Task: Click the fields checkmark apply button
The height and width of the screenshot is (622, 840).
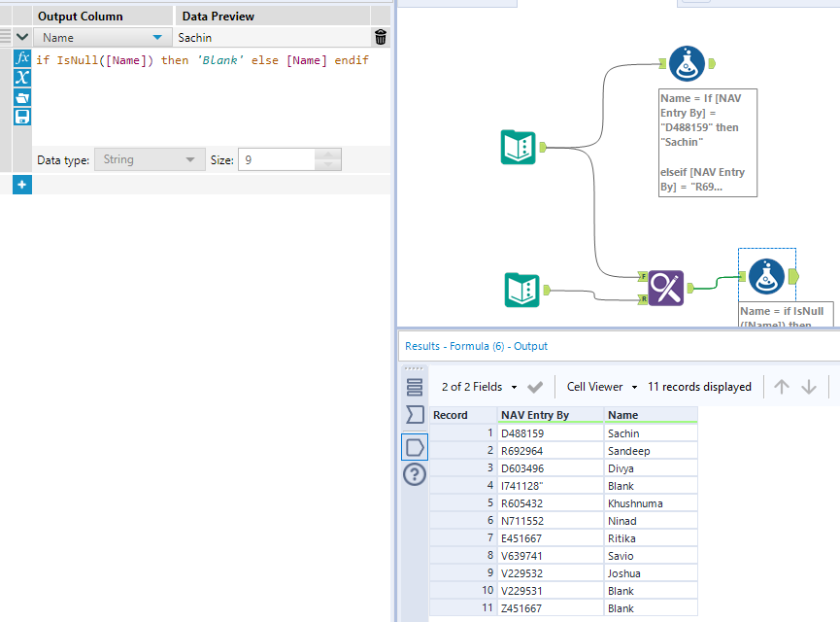Action: [x=535, y=387]
